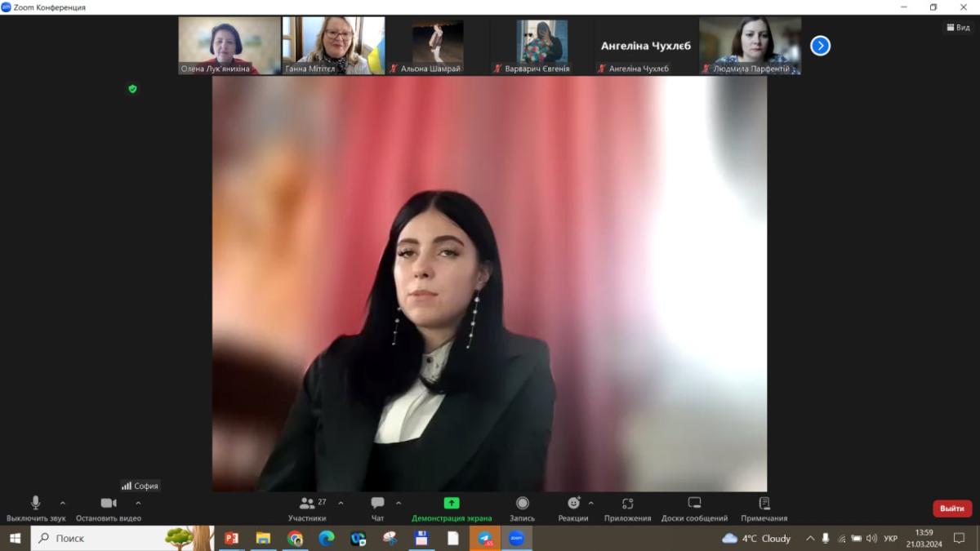Show next participants with blue arrow
Viewport: 980px width, 551px height.
click(x=820, y=46)
